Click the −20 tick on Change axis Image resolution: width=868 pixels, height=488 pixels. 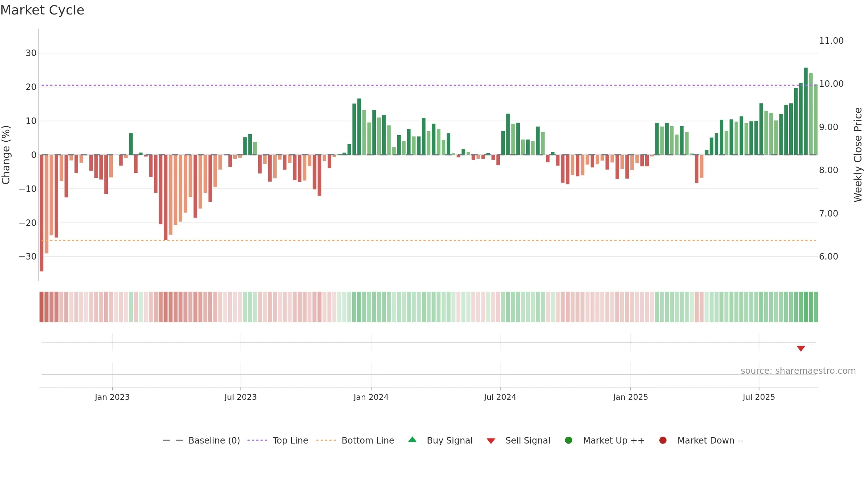pyautogui.click(x=28, y=223)
